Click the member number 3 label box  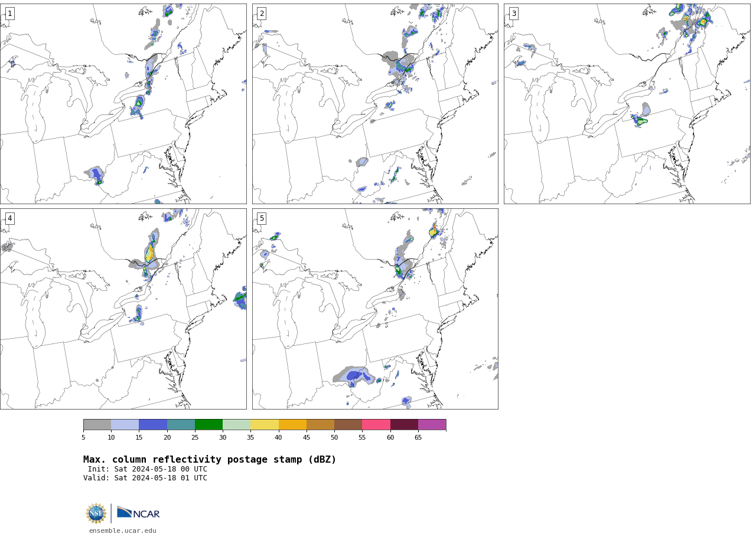coord(513,14)
